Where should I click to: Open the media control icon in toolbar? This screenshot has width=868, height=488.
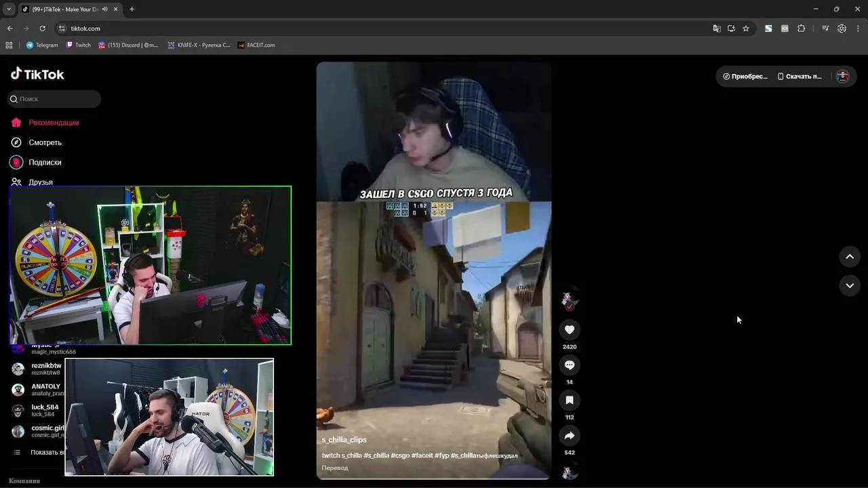pyautogui.click(x=825, y=28)
